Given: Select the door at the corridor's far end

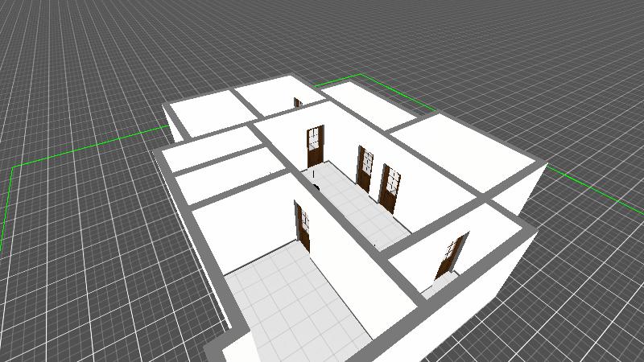Looking at the screenshot, I should tap(315, 146).
